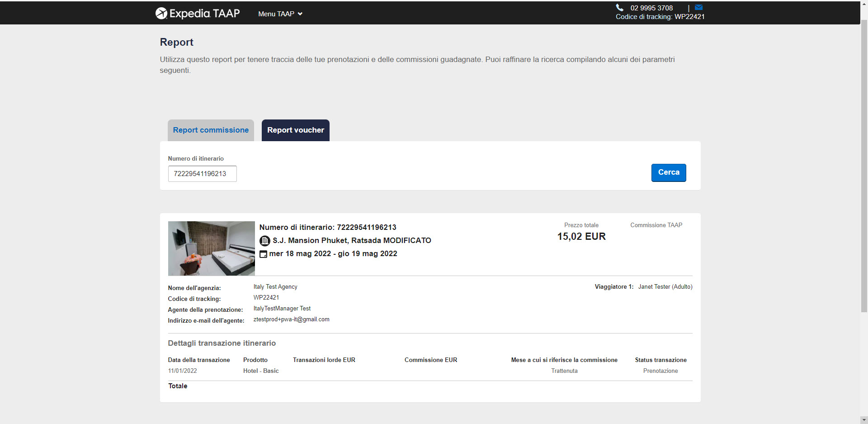Screen dimensions: 868x424
Task: Open the Menu TAAP dropdown
Action: 280,14
